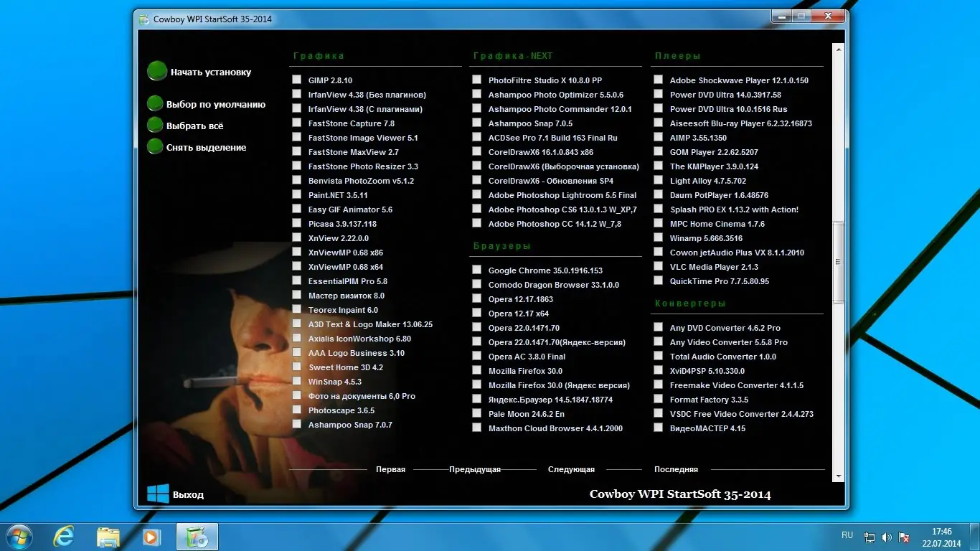
Task: Check Adobe Photoshop CC 14.1.2
Action: (x=476, y=223)
